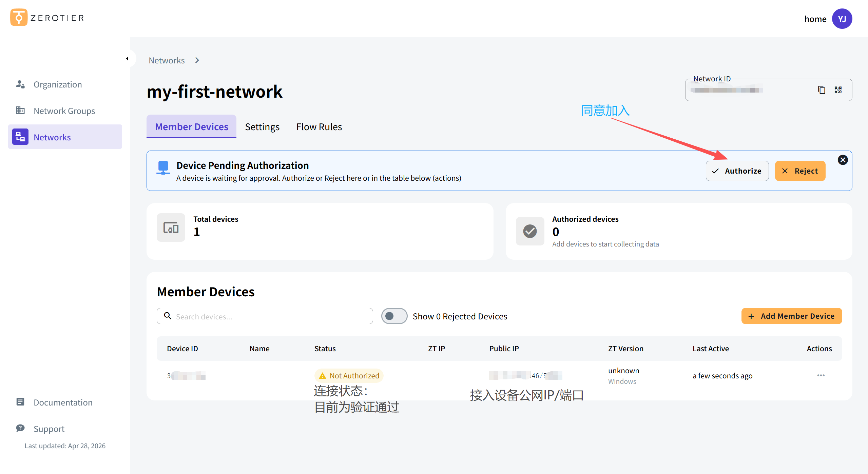Viewport: 868px width, 474px height.
Task: Click the search magnifier icon
Action: coord(168,316)
